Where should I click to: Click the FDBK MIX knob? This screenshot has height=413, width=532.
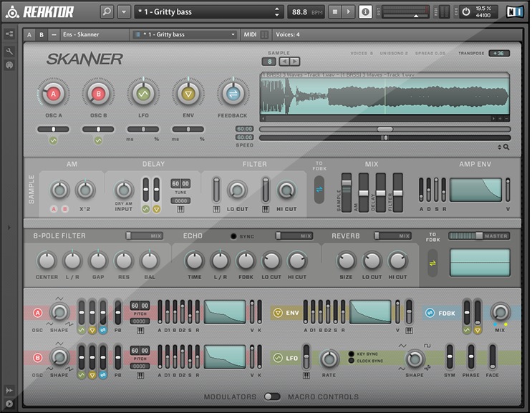click(500, 312)
